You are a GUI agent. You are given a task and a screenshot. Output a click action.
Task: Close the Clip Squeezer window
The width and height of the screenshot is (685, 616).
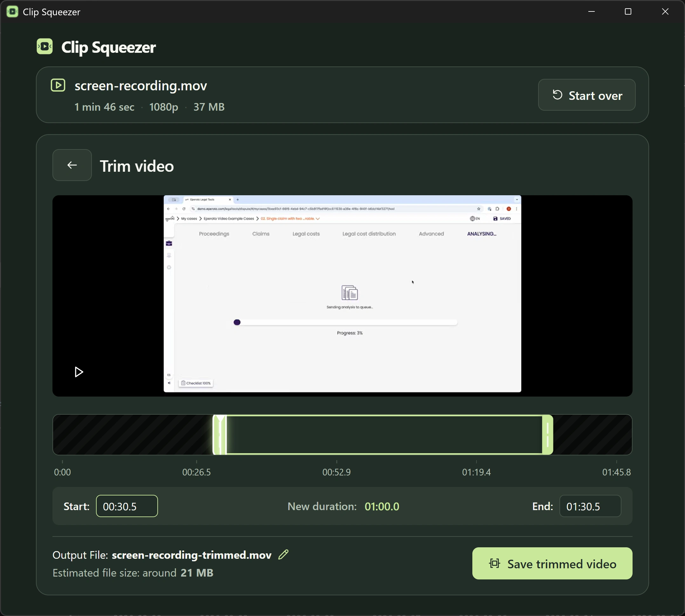point(665,11)
